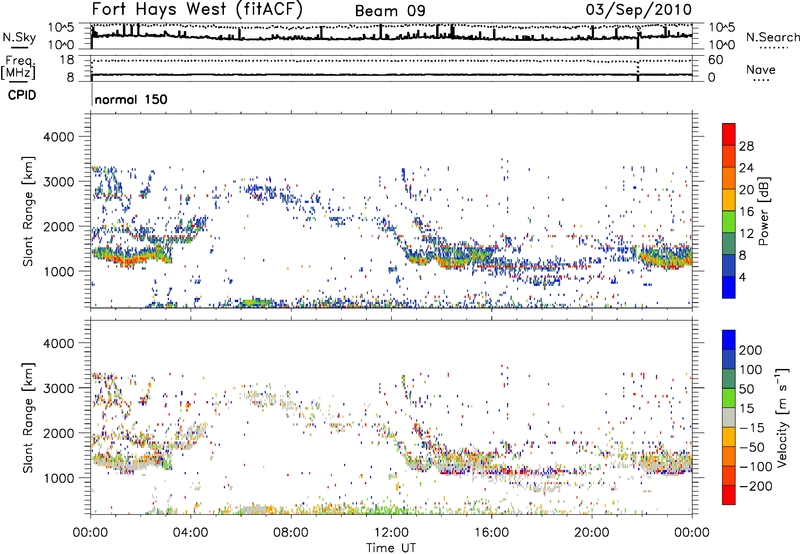Click the '3000' tick in the power panel
The image size is (800, 554).
click(59, 182)
